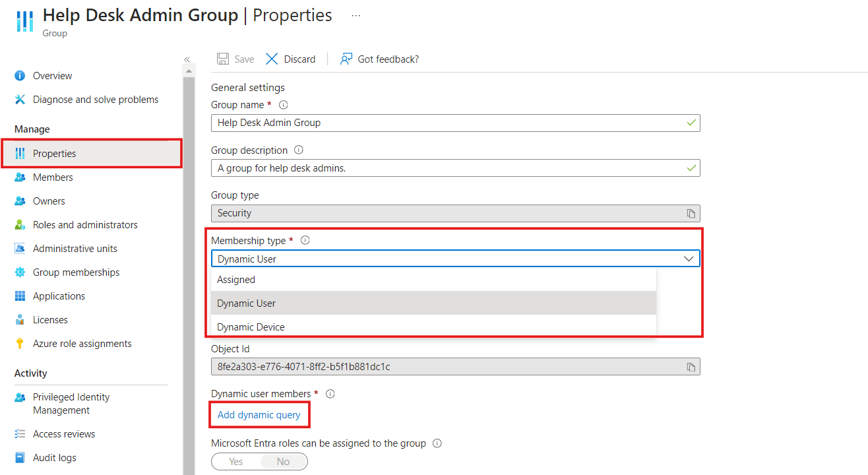Click info icon beside Dynamic user members
The image size is (868, 475).
click(x=330, y=394)
